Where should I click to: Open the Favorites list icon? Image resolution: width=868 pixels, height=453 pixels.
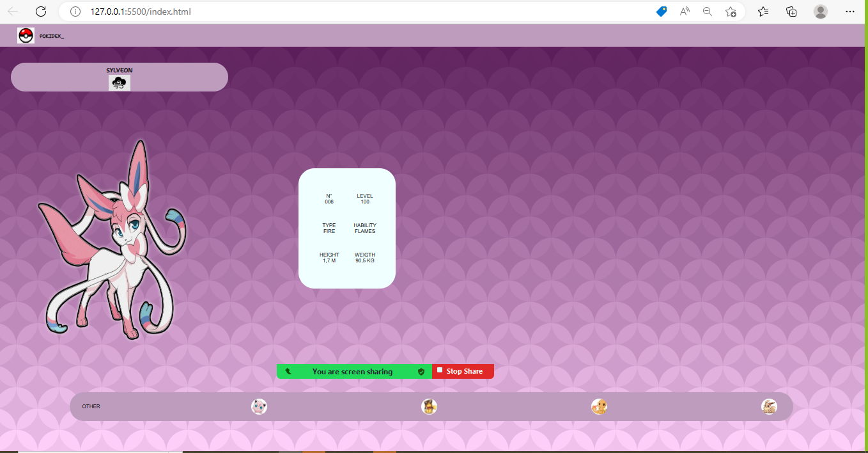[x=763, y=12]
